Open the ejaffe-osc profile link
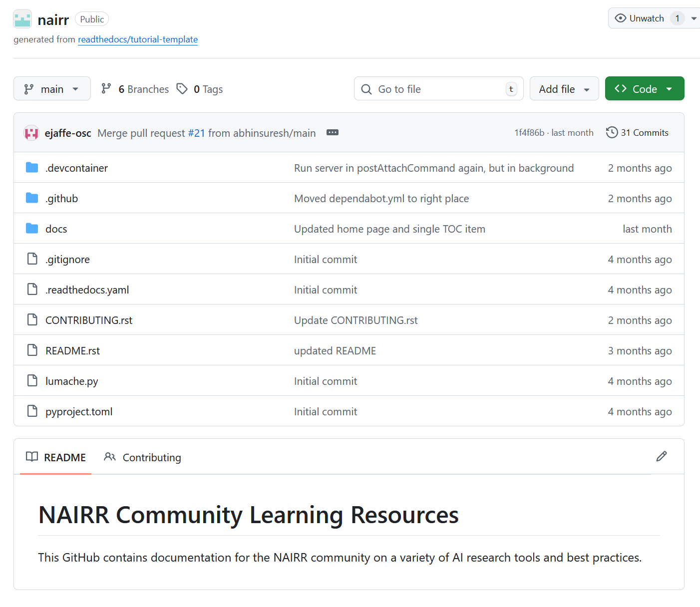 [x=68, y=133]
